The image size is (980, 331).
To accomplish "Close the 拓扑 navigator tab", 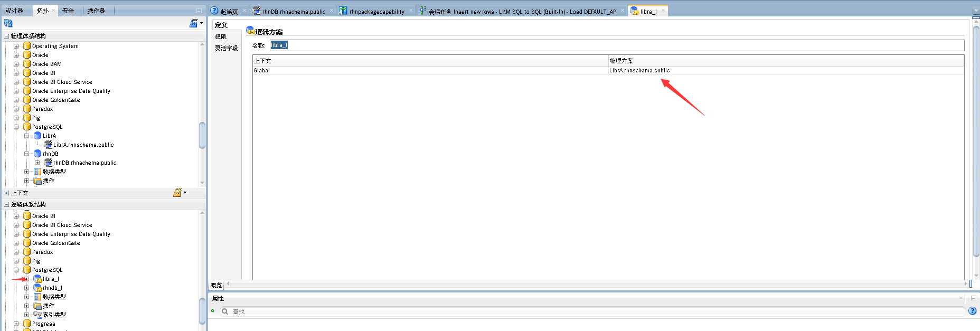I will [x=53, y=11].
